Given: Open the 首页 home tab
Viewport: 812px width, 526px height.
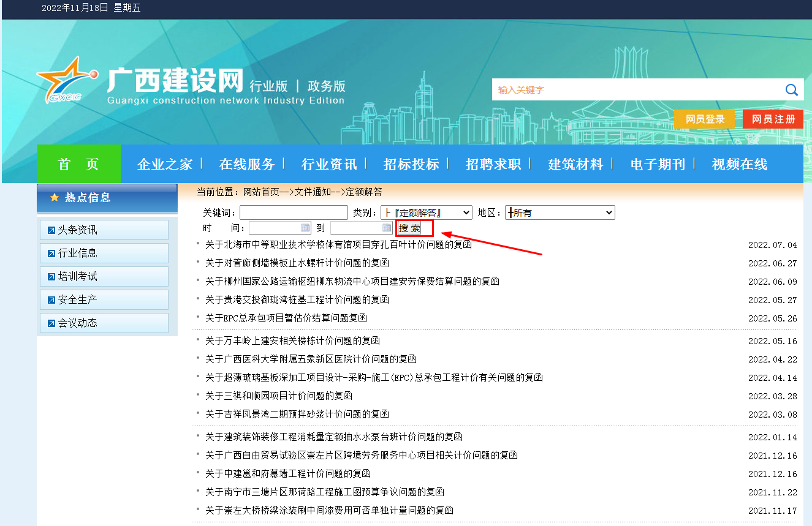Looking at the screenshot, I should [x=78, y=164].
